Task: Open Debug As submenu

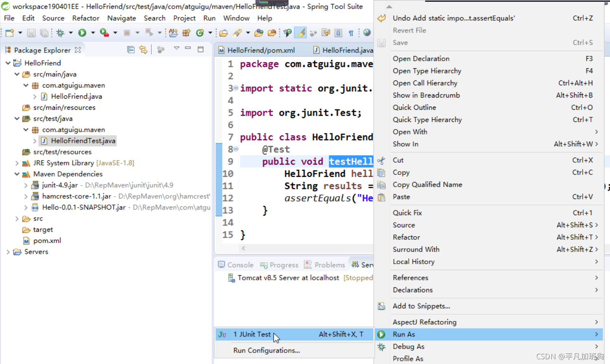Action: [x=489, y=347]
